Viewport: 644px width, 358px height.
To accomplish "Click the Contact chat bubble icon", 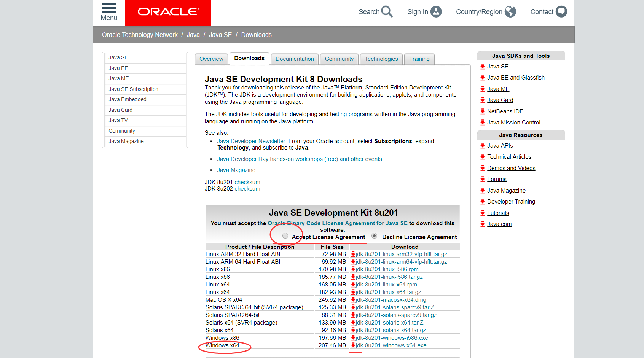I will pos(561,12).
